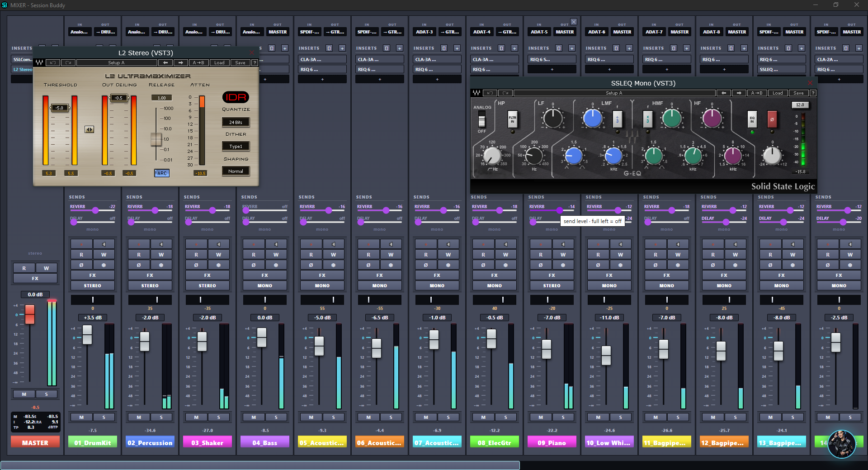868x470 pixels.
Task: Click the 01_DrumKit volume fader handle
Action: click(87, 335)
